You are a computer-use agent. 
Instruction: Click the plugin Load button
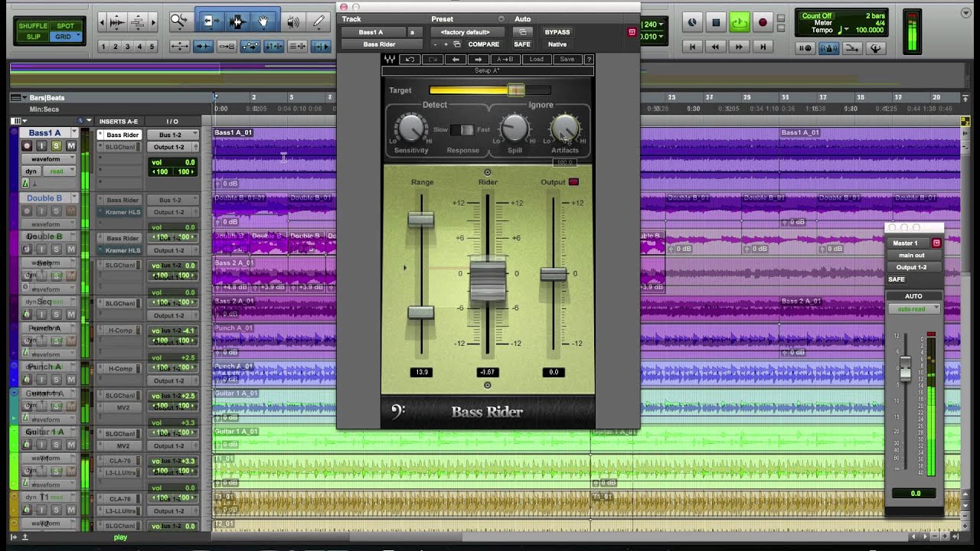537,59
